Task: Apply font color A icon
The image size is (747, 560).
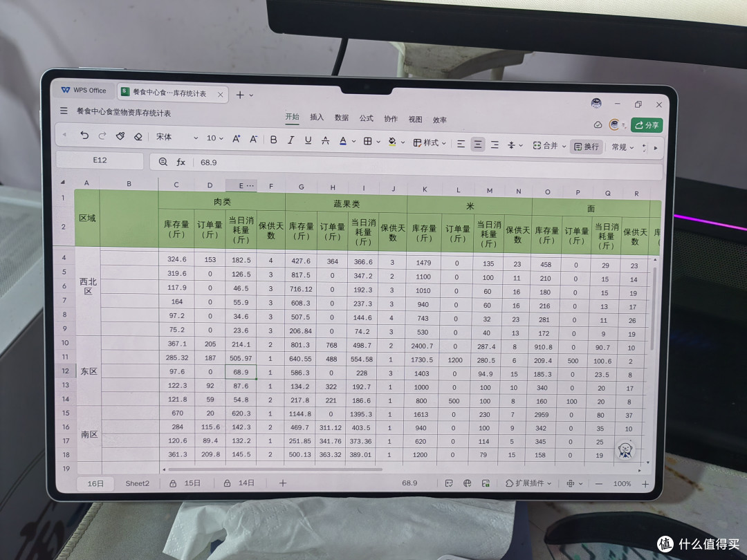Action: (343, 141)
